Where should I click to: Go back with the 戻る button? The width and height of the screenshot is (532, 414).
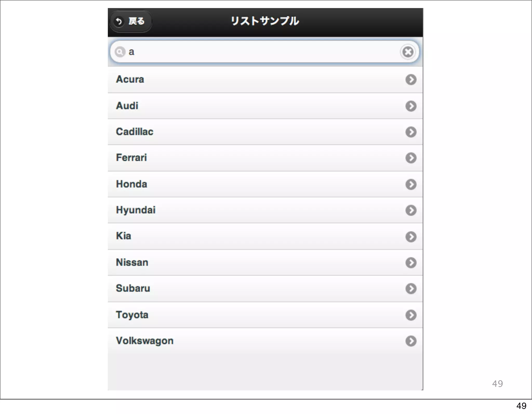point(131,21)
